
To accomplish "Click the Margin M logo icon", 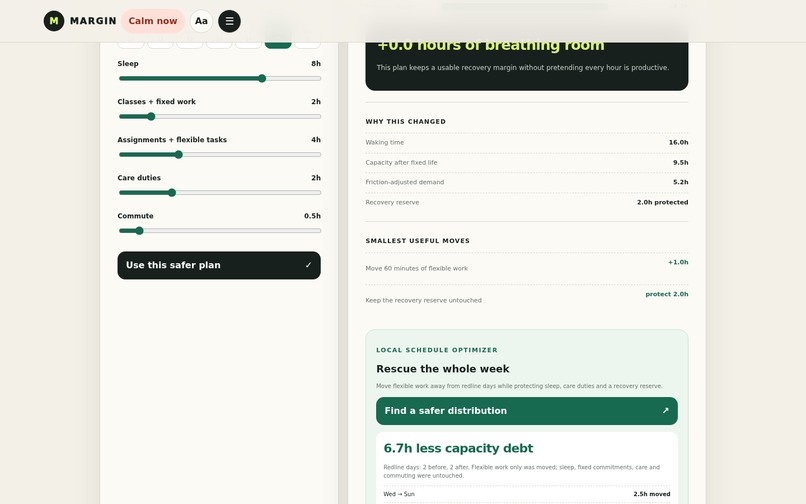I will (54, 21).
